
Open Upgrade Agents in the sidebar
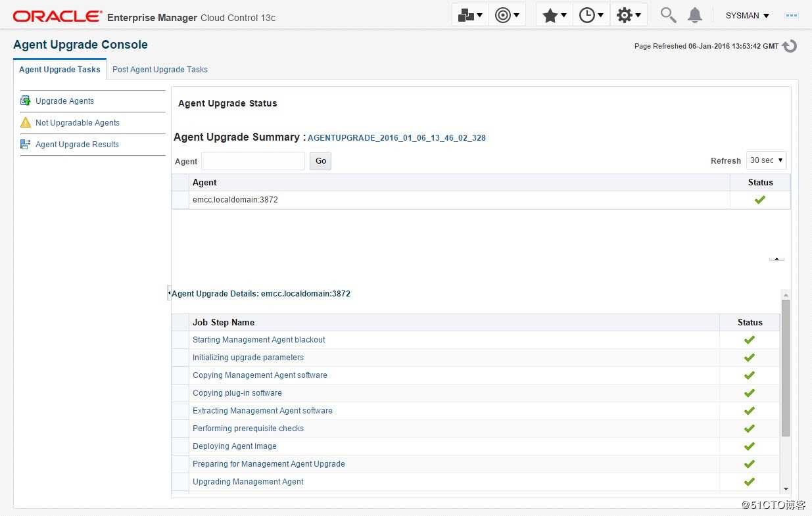tap(64, 101)
